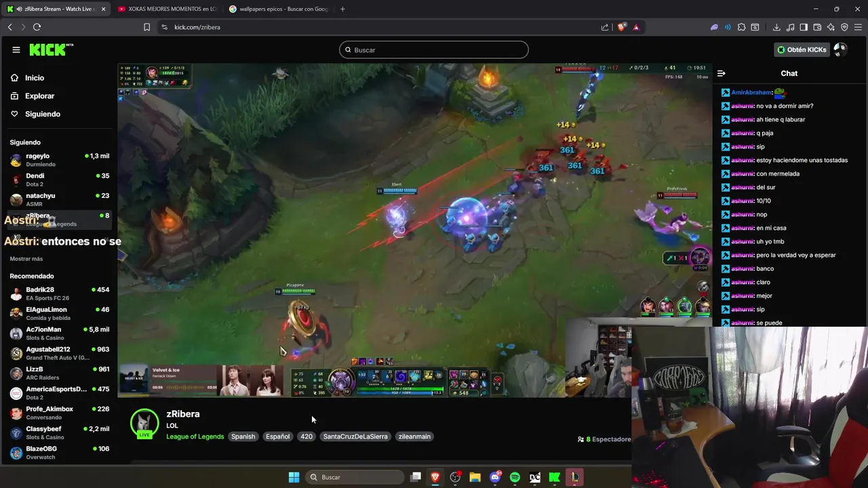Open recommended channel Badrik28
This screenshot has width=868, height=488.
(x=60, y=293)
